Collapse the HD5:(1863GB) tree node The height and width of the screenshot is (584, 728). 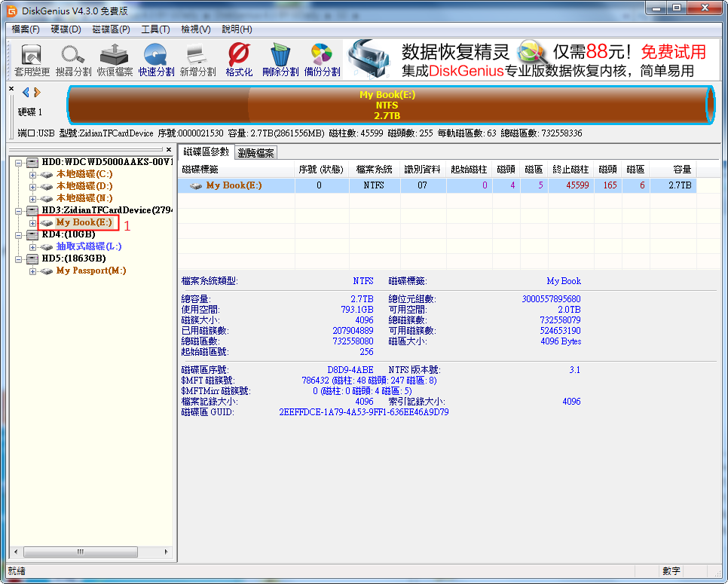(x=19, y=259)
